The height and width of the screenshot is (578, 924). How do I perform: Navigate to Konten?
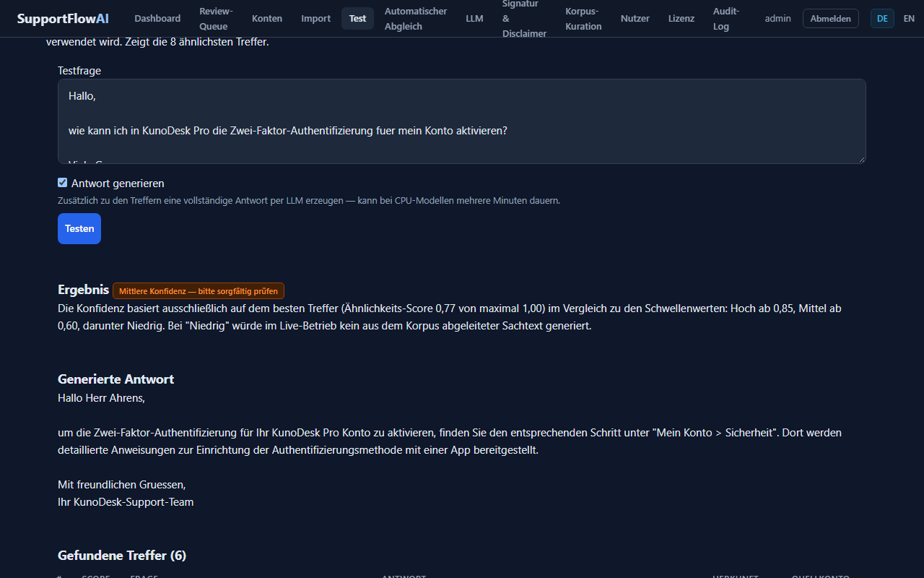(267, 19)
